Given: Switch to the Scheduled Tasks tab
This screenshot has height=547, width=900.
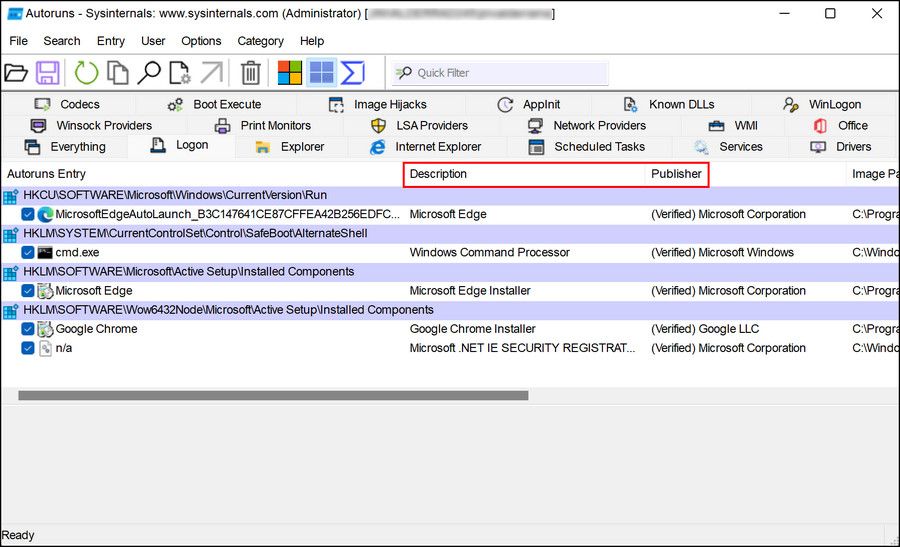Looking at the screenshot, I should tap(587, 146).
